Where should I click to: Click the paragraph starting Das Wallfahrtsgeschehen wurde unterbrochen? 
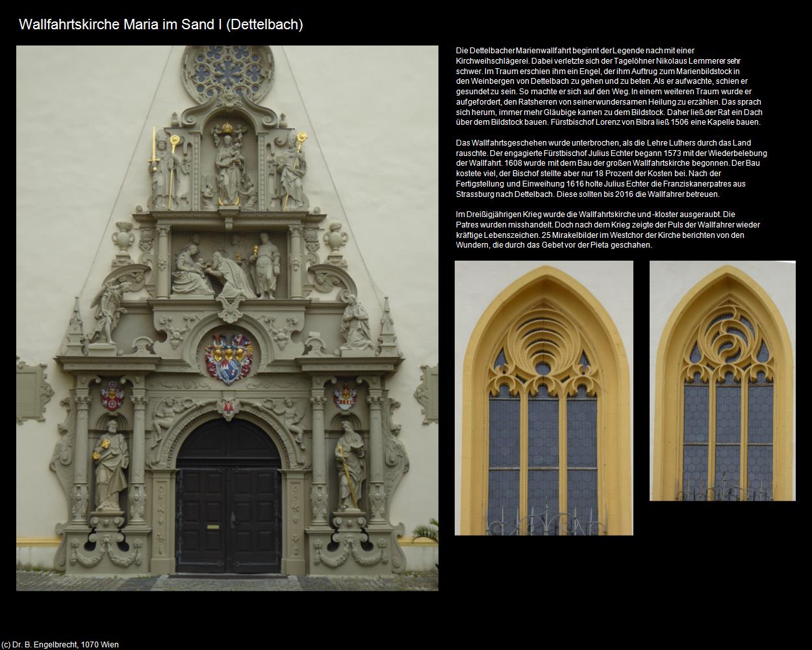click(x=611, y=168)
